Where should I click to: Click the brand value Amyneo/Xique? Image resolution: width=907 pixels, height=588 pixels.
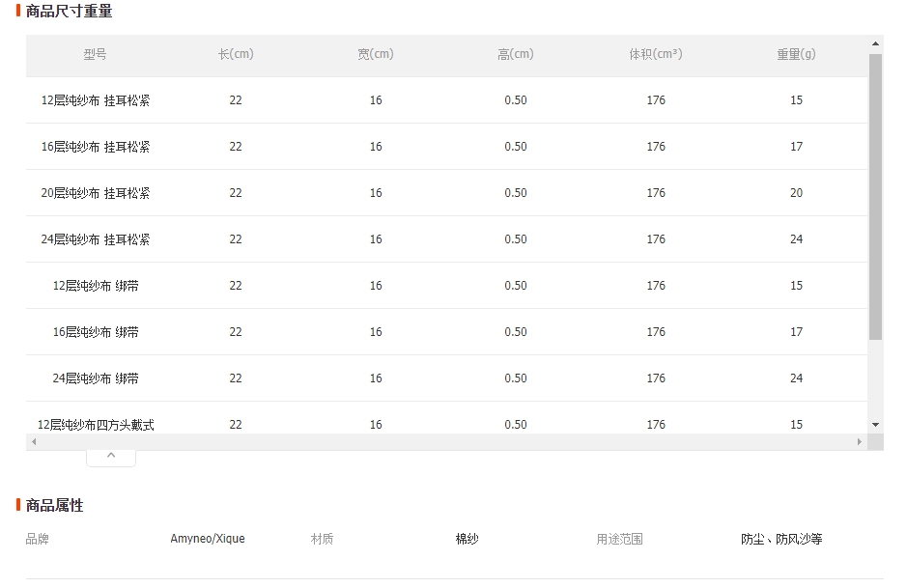pyautogui.click(x=208, y=539)
